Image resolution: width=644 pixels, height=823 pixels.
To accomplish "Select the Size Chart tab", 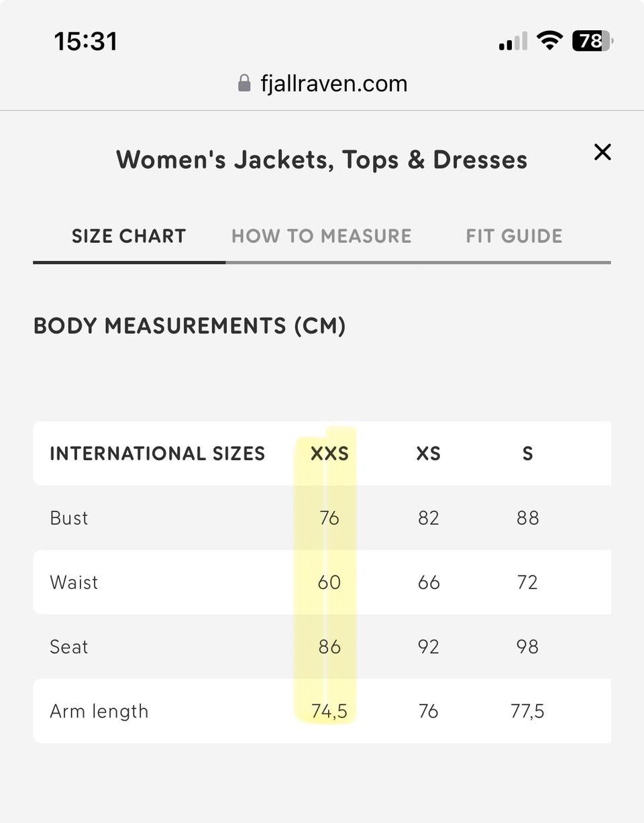I will 129,236.
